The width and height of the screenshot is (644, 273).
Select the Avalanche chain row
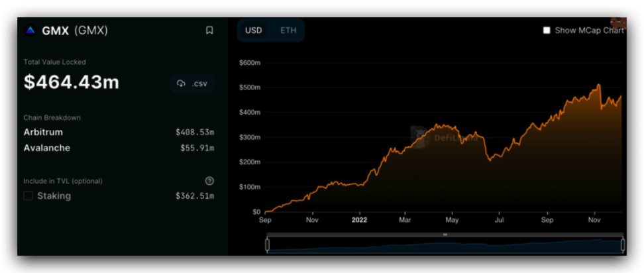(119, 148)
